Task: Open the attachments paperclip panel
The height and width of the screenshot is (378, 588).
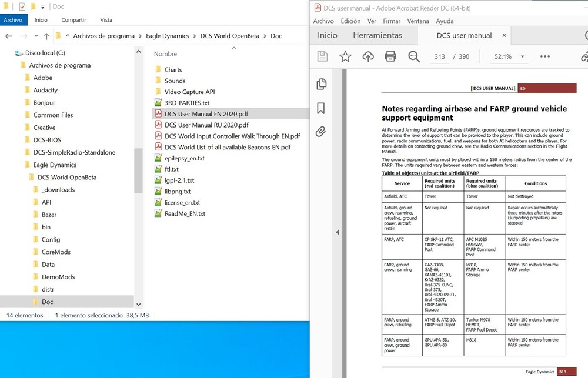Action: click(x=320, y=132)
